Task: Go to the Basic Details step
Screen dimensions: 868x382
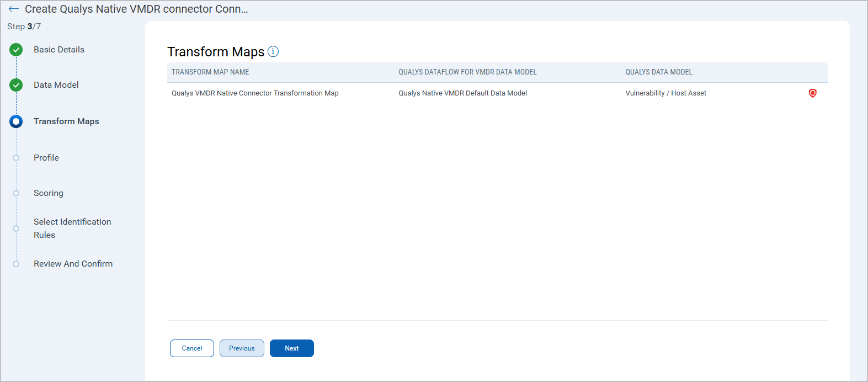Action: [58, 50]
